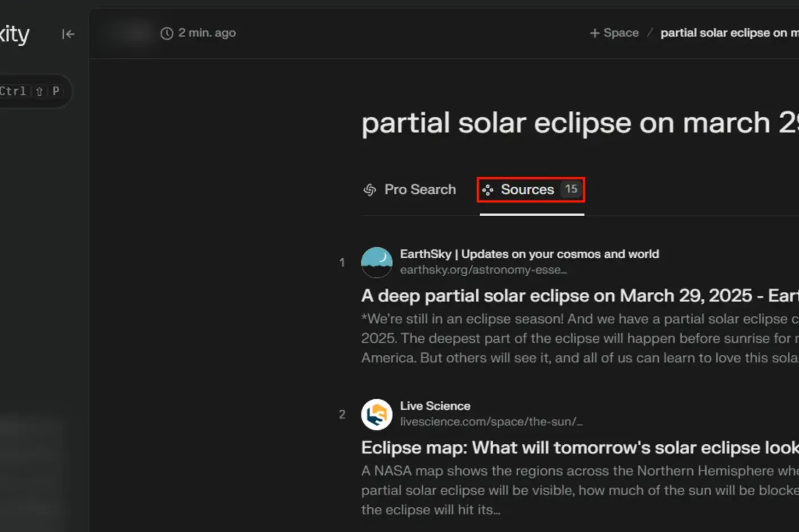Click the Sources dots icon
This screenshot has width=799, height=532.
pyautogui.click(x=487, y=190)
